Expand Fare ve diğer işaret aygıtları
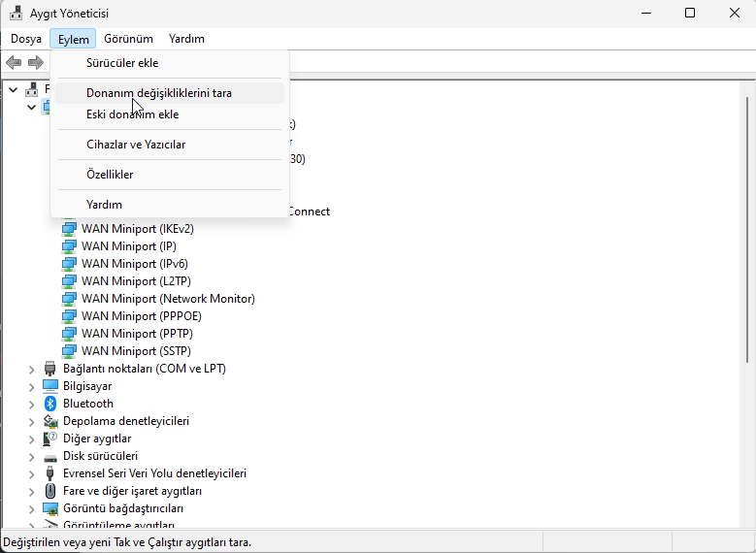Image resolution: width=756 pixels, height=553 pixels. [x=31, y=492]
